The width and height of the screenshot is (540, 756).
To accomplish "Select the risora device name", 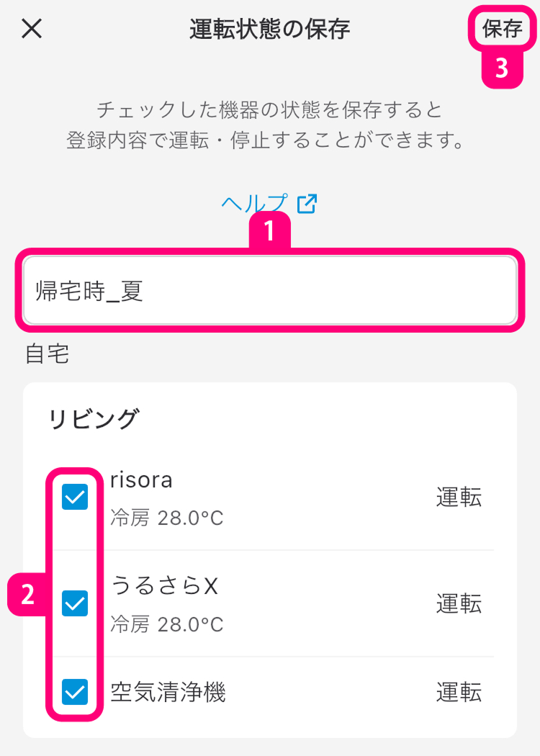I will tap(142, 480).
